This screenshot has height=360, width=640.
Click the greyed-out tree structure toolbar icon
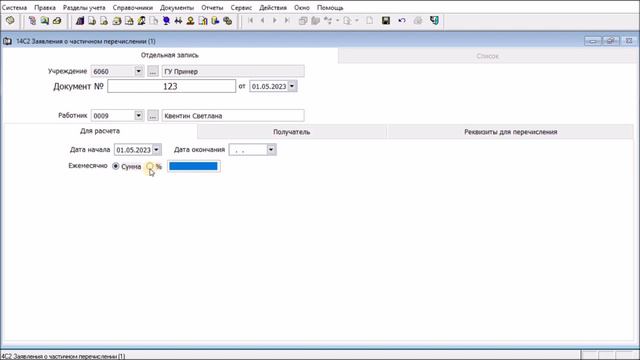pos(328,20)
